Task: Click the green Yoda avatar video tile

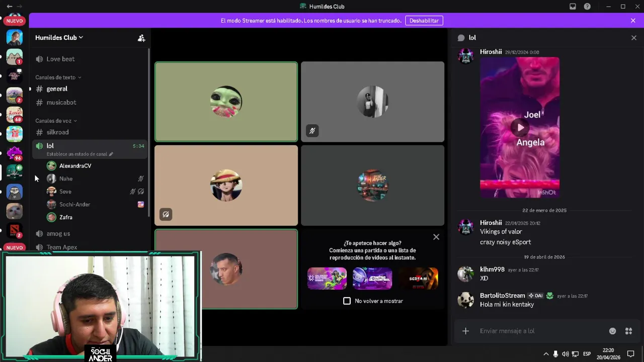Action: pos(226,102)
